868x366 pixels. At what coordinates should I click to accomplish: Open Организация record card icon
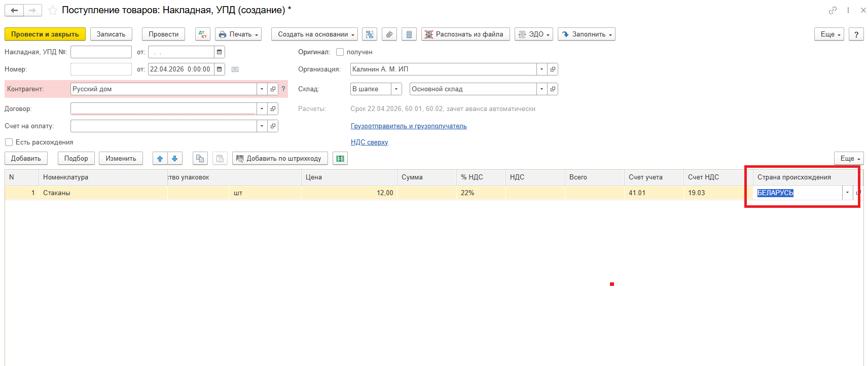pyautogui.click(x=553, y=69)
